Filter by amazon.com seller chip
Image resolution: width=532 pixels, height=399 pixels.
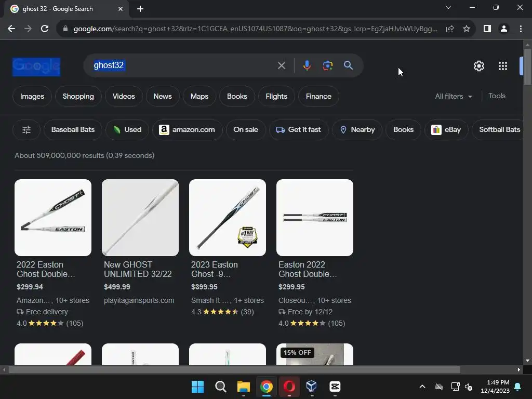187,129
